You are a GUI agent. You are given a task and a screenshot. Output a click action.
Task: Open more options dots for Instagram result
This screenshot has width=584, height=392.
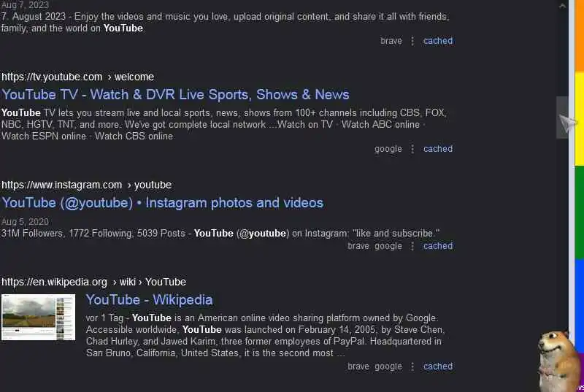point(412,246)
